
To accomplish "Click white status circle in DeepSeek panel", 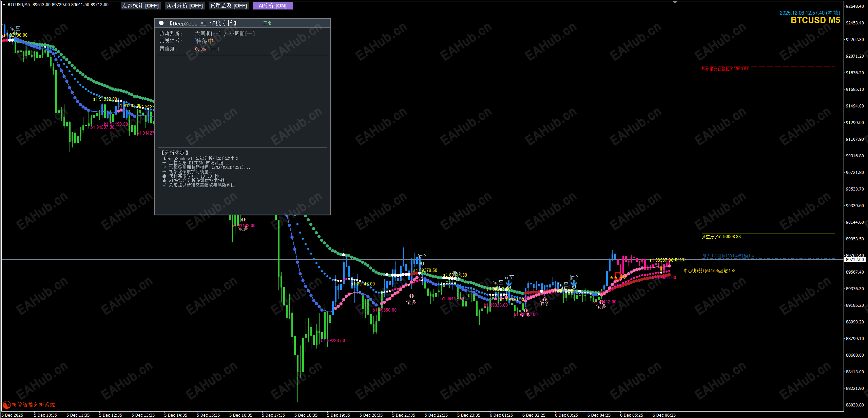I will 161,23.
